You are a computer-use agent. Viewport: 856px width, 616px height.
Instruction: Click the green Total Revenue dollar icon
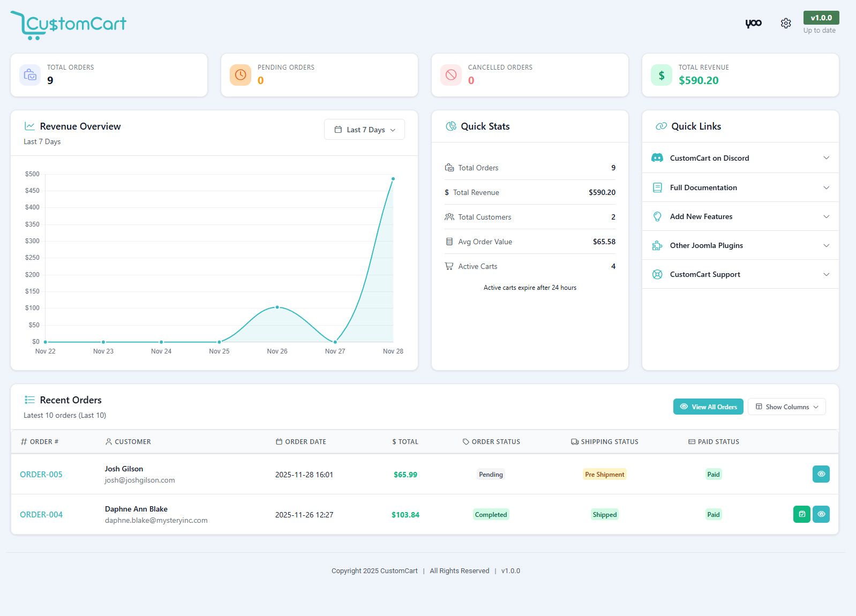662,75
